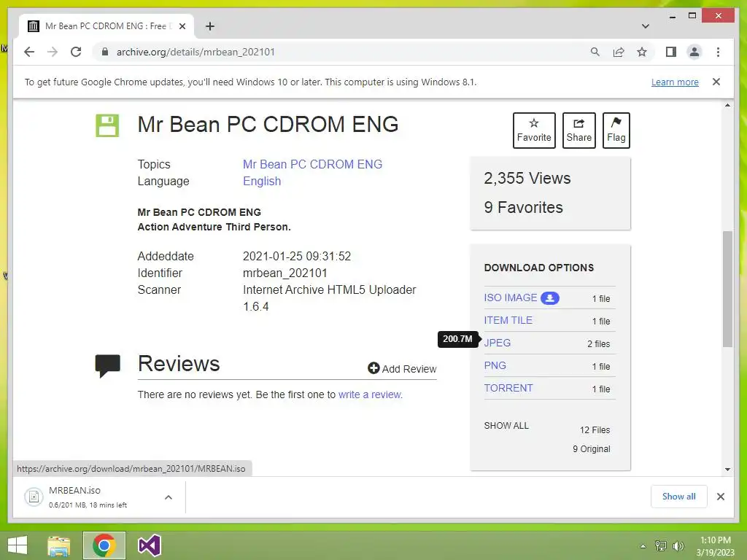The image size is (747, 560).
Task: Flag this item
Action: (x=616, y=131)
